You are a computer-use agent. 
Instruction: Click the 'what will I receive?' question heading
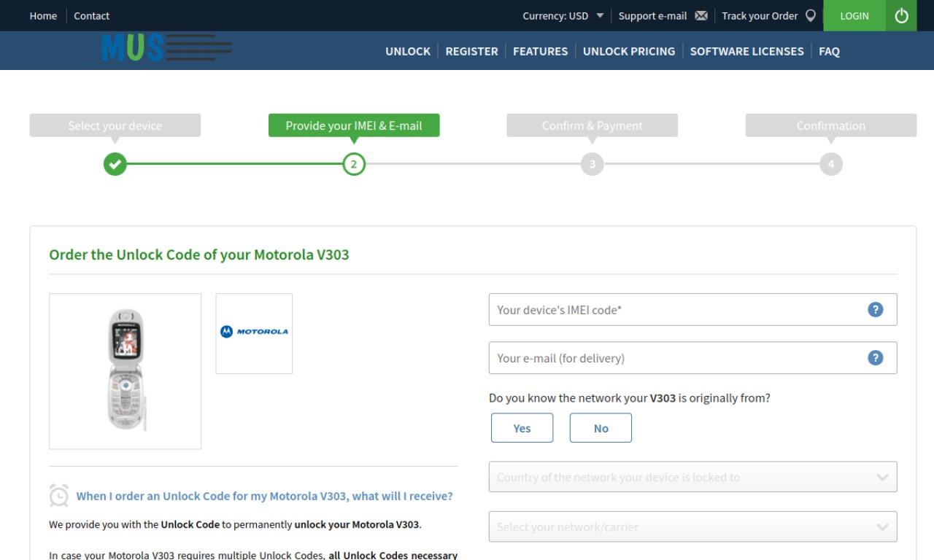[264, 496]
